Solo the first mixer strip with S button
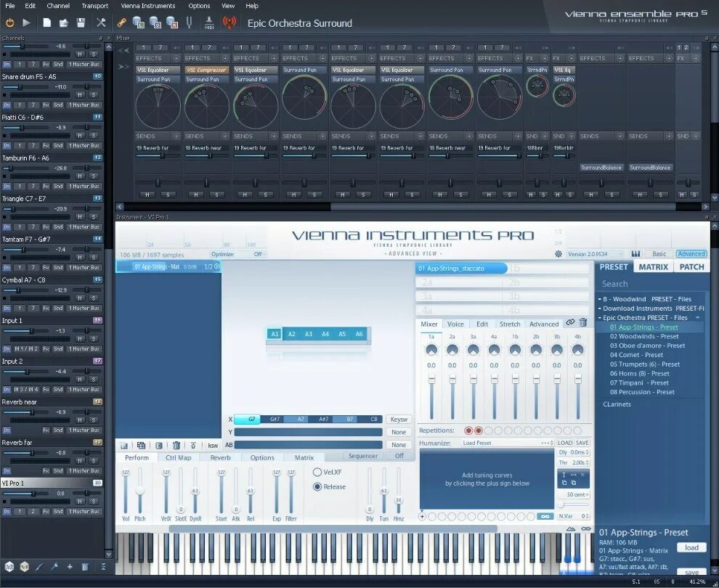The height and width of the screenshot is (588, 719). [167, 195]
